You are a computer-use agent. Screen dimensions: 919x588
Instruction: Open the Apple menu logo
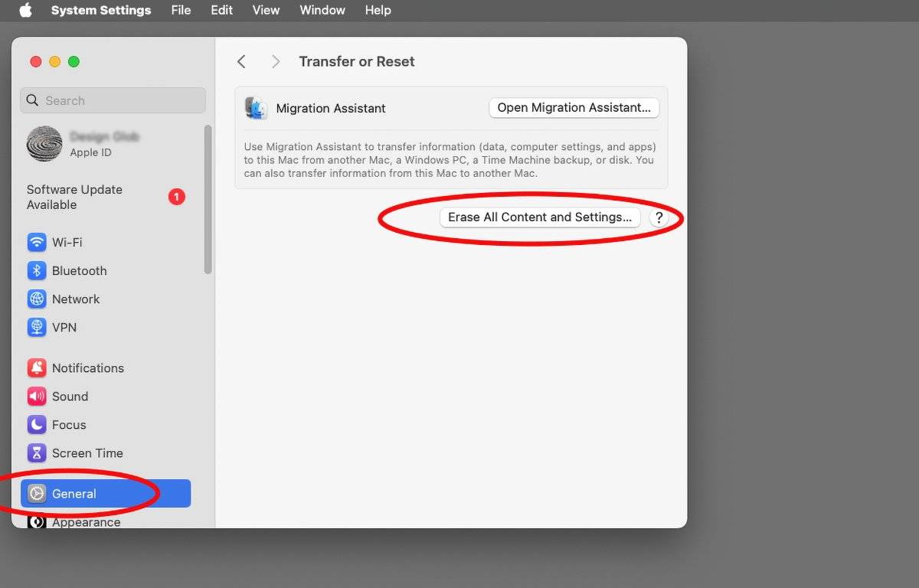pos(25,10)
